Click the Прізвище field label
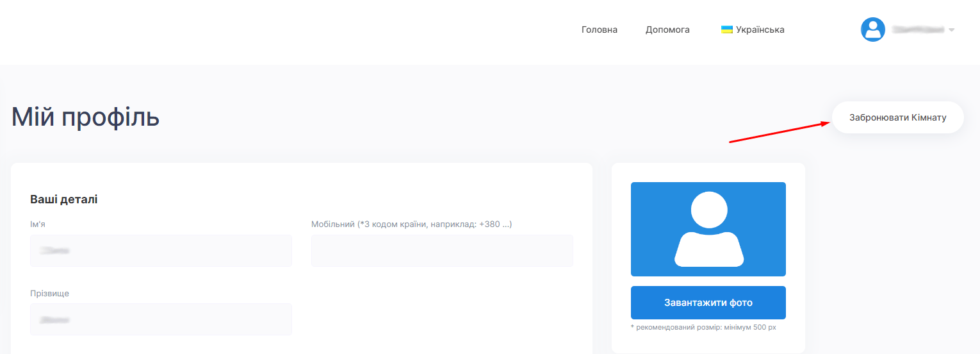The width and height of the screenshot is (980, 354). coord(49,293)
